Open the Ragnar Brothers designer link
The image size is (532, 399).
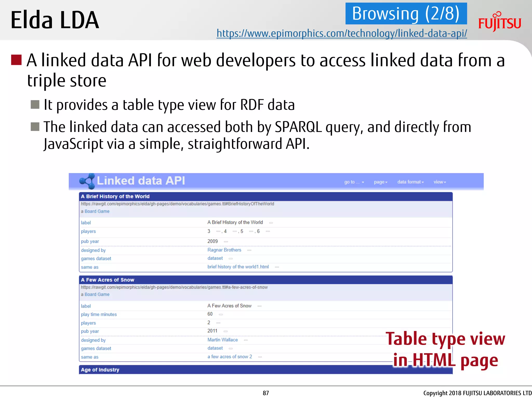(x=224, y=250)
